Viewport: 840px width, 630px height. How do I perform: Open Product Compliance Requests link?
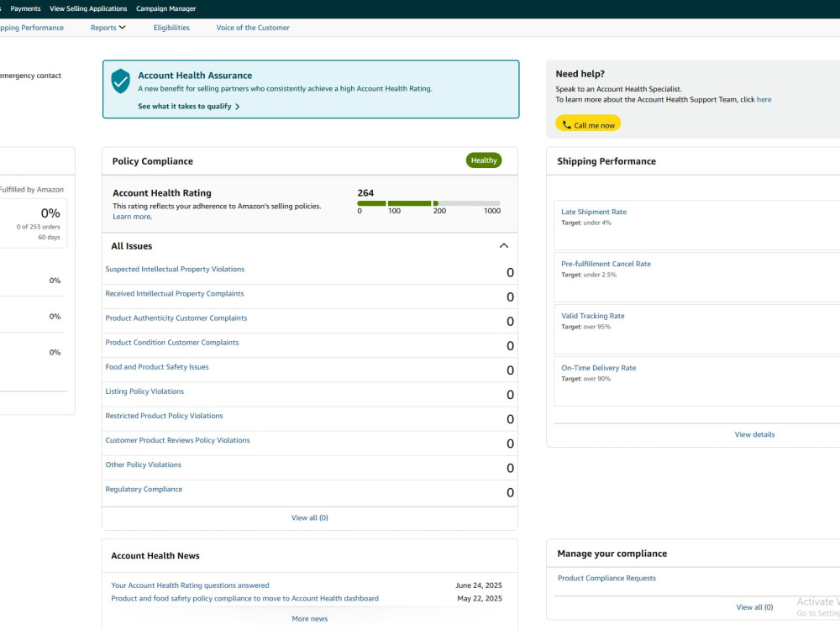click(x=606, y=578)
